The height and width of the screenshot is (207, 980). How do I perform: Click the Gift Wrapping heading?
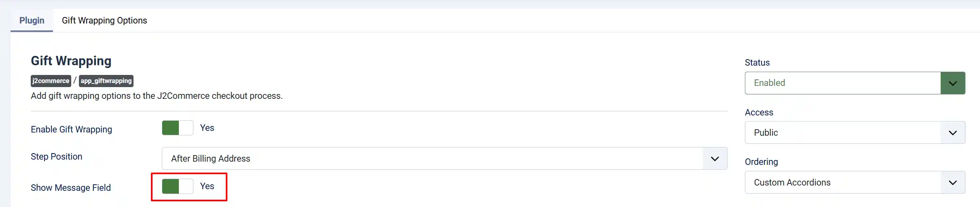71,61
